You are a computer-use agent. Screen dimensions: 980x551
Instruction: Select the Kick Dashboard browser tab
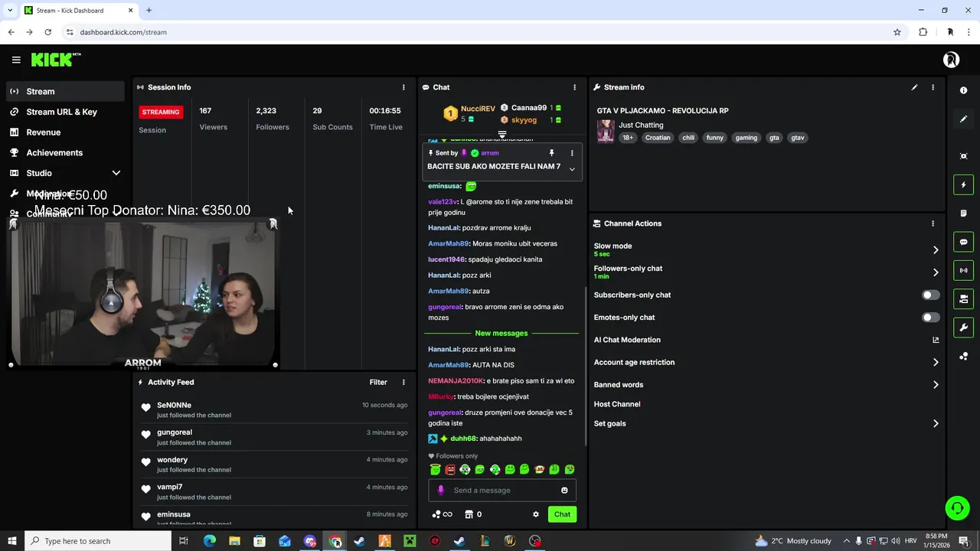click(77, 10)
